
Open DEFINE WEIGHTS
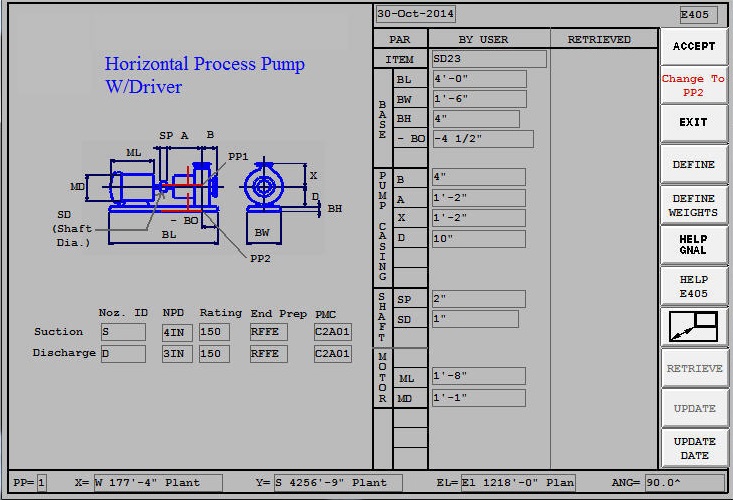click(694, 205)
